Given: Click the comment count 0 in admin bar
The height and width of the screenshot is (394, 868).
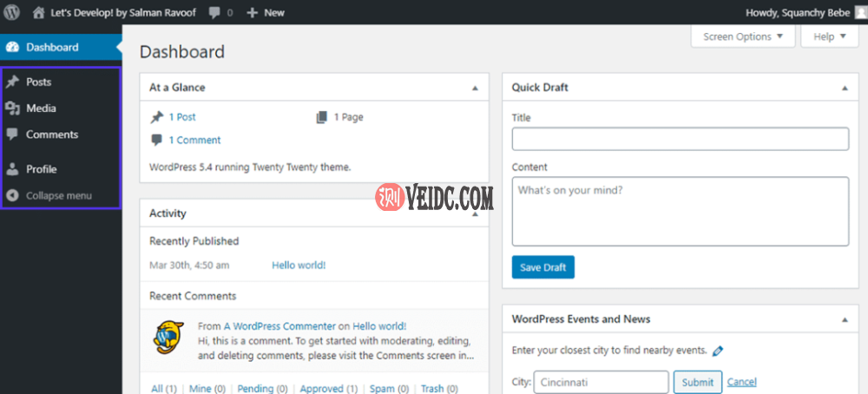Looking at the screenshot, I should (230, 13).
